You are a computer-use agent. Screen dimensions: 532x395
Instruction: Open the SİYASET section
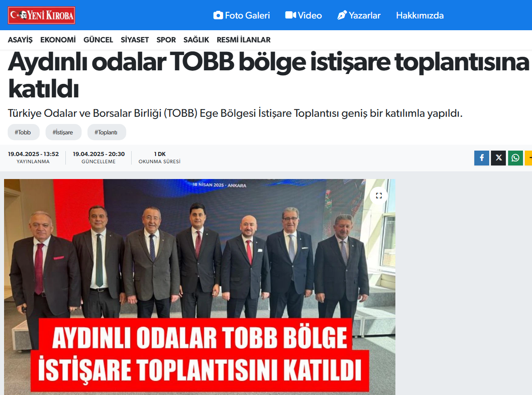pos(135,40)
